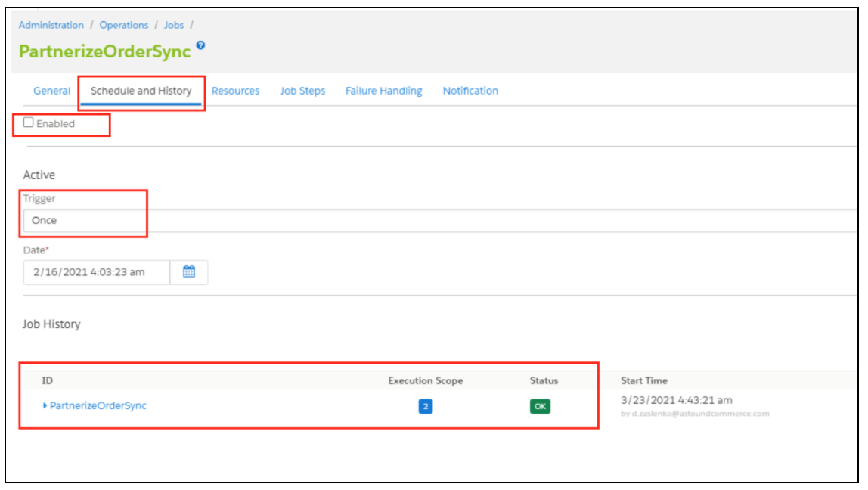
Task: Expand the PartnerizeOrderSync job history row
Action: [x=45, y=406]
